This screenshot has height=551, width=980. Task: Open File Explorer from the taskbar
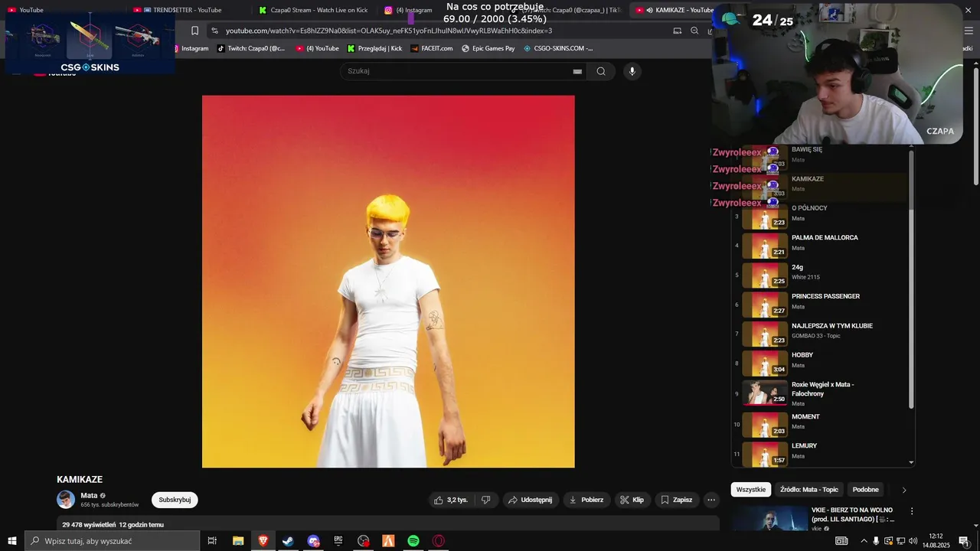tap(238, 541)
